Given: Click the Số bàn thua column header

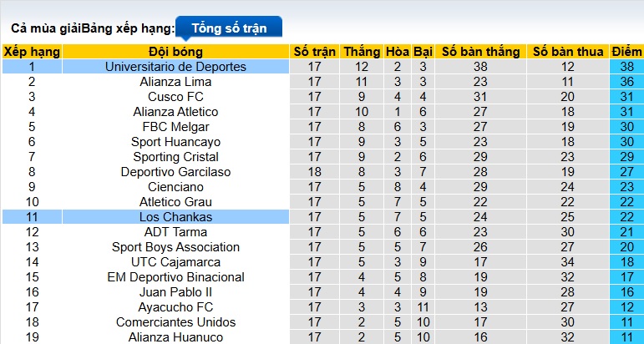Looking at the screenshot, I should pos(568,52).
